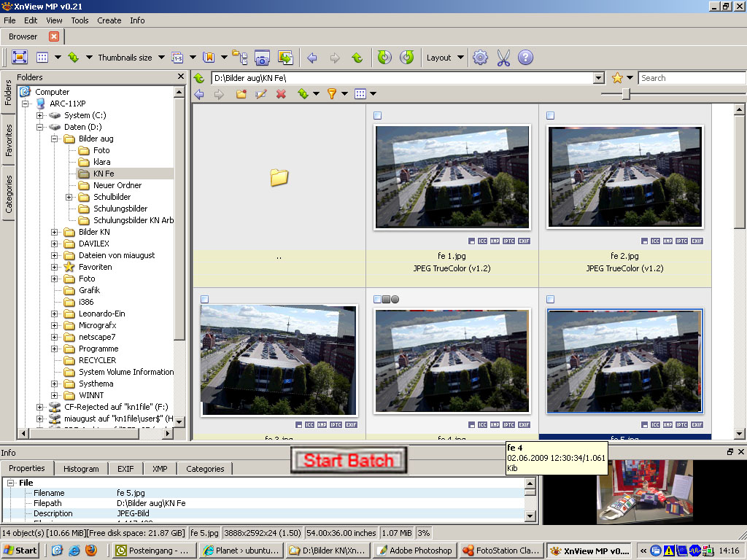Open the favorites star dropdown arrow
747x560 pixels.
630,77
